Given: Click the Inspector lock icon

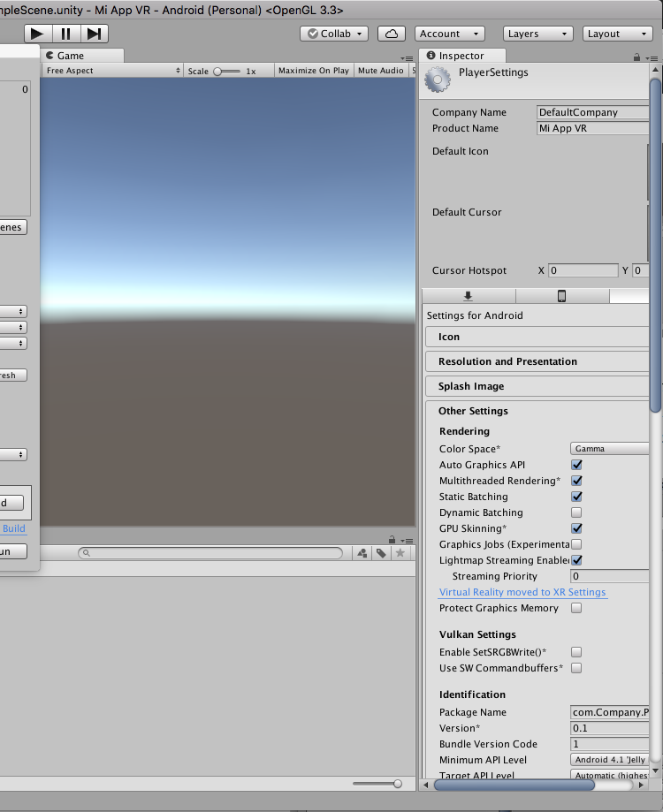Looking at the screenshot, I should pyautogui.click(x=636, y=57).
